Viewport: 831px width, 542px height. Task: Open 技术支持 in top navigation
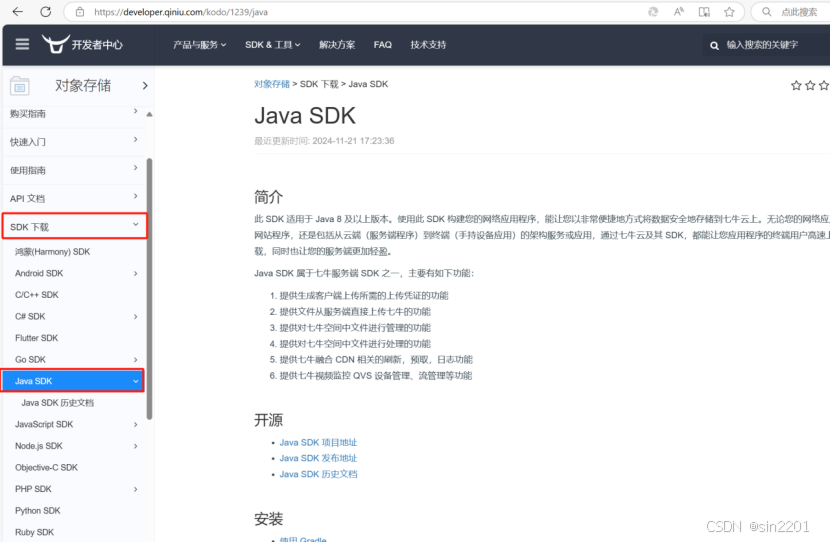point(428,45)
